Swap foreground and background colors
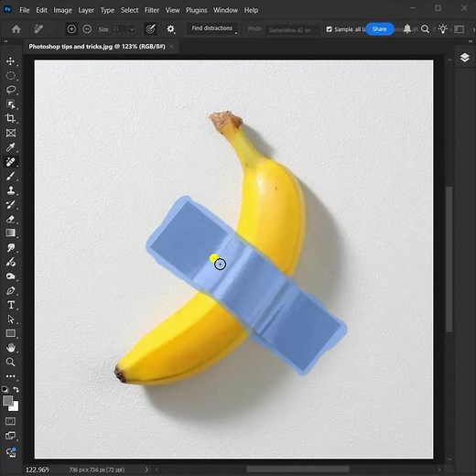476x476 pixels. click(16, 390)
